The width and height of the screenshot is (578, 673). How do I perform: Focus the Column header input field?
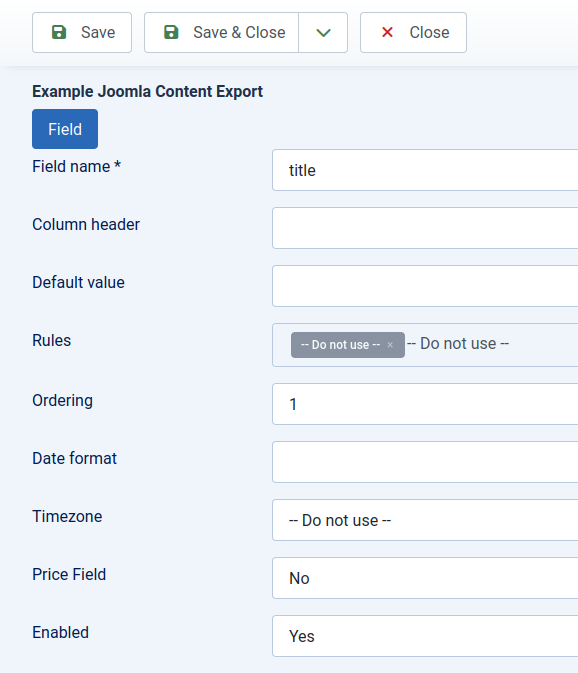425,228
